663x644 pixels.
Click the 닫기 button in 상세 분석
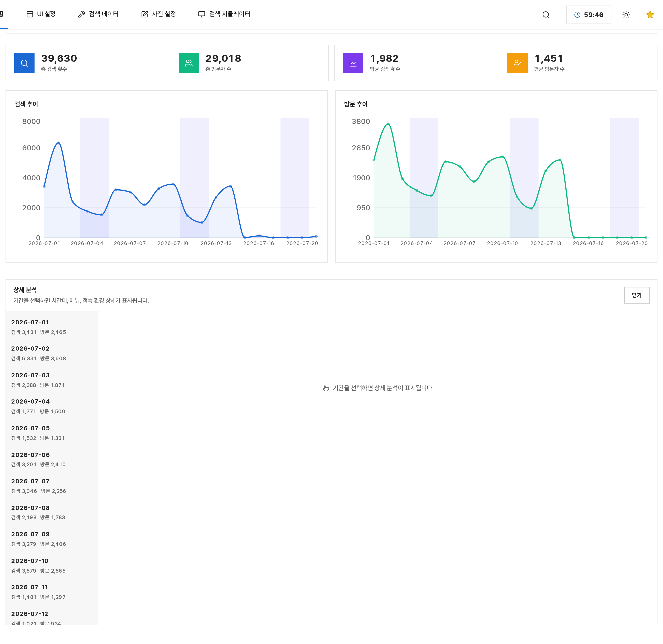(637, 295)
